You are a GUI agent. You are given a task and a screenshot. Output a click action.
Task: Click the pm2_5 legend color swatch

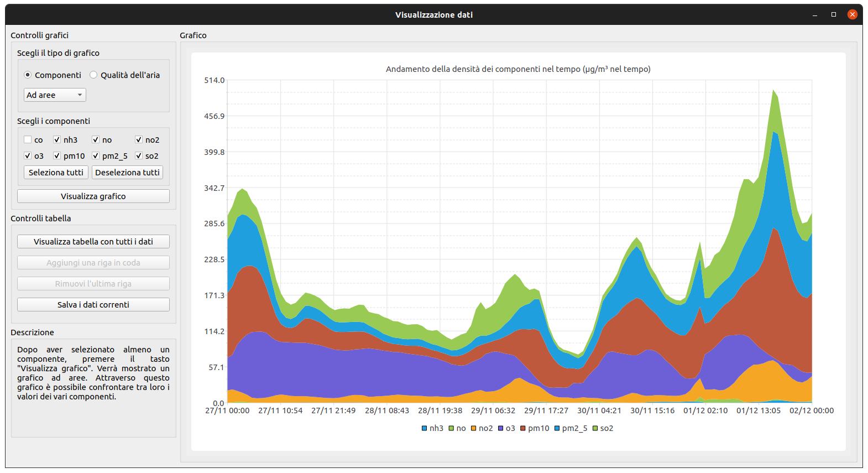(x=557, y=428)
